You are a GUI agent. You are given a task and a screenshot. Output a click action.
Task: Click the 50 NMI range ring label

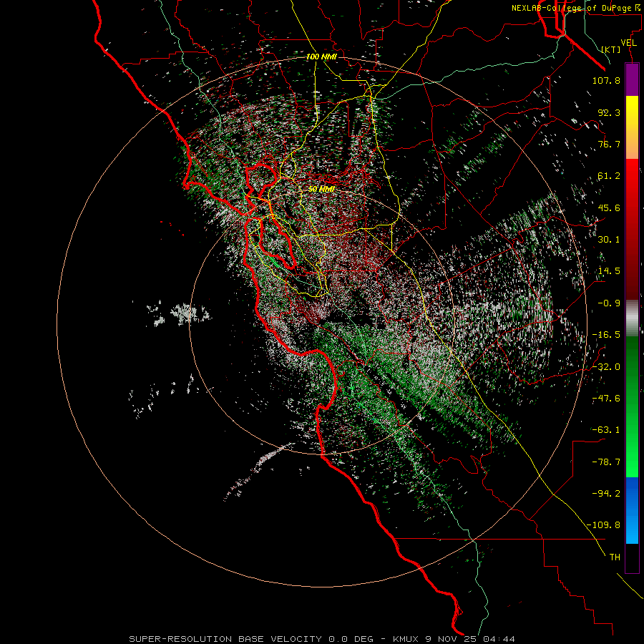click(321, 189)
